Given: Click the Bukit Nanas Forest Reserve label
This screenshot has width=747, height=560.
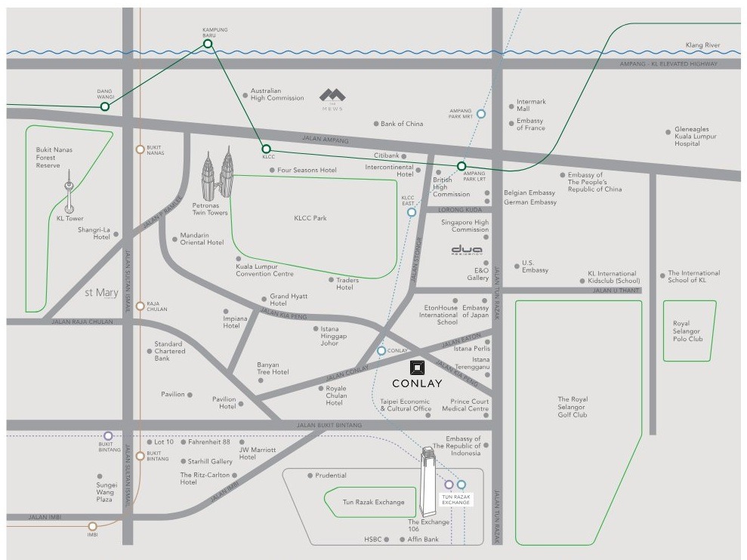Looking at the screenshot, I should click(x=54, y=158).
